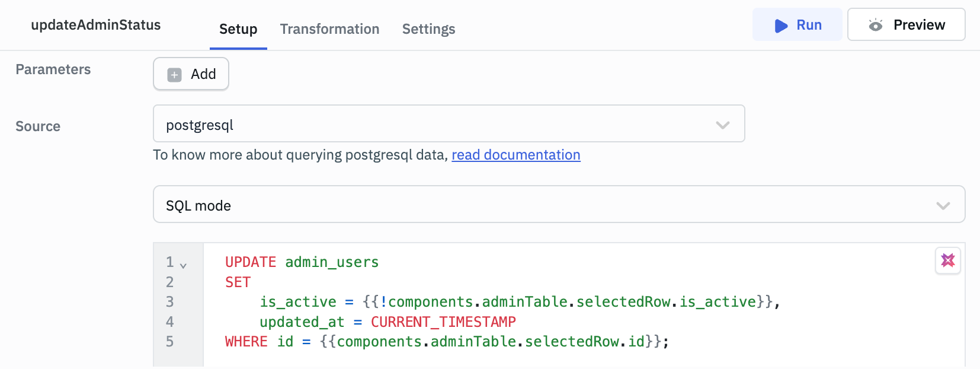
Task: Click the WHERE id clause line
Action: point(446,342)
